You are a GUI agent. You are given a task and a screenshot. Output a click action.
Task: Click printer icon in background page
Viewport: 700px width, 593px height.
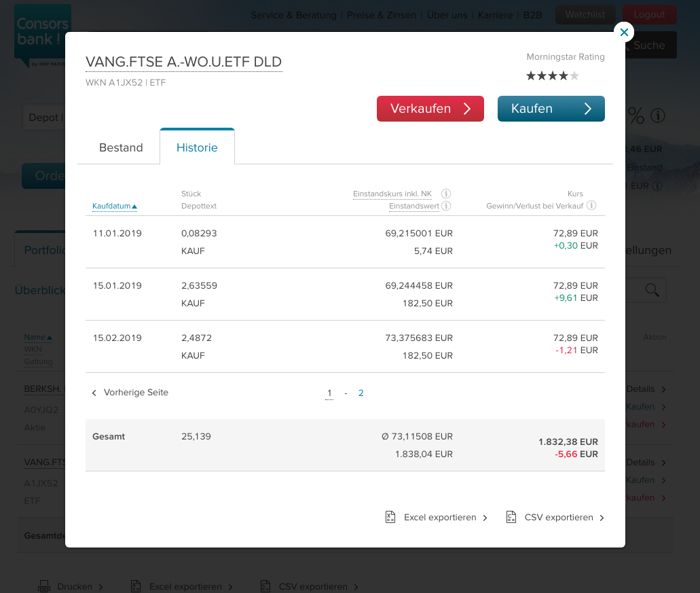(x=44, y=586)
